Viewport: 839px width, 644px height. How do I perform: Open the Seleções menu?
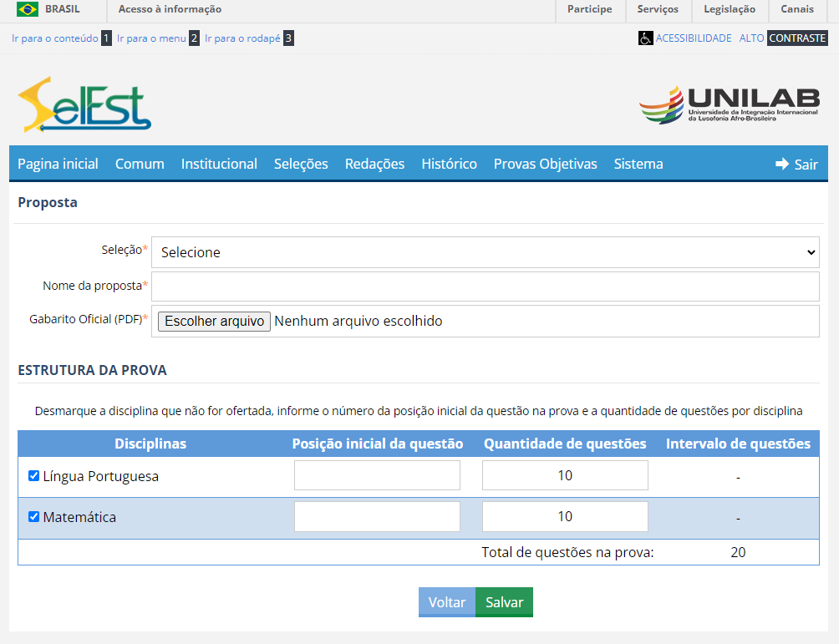(301, 164)
